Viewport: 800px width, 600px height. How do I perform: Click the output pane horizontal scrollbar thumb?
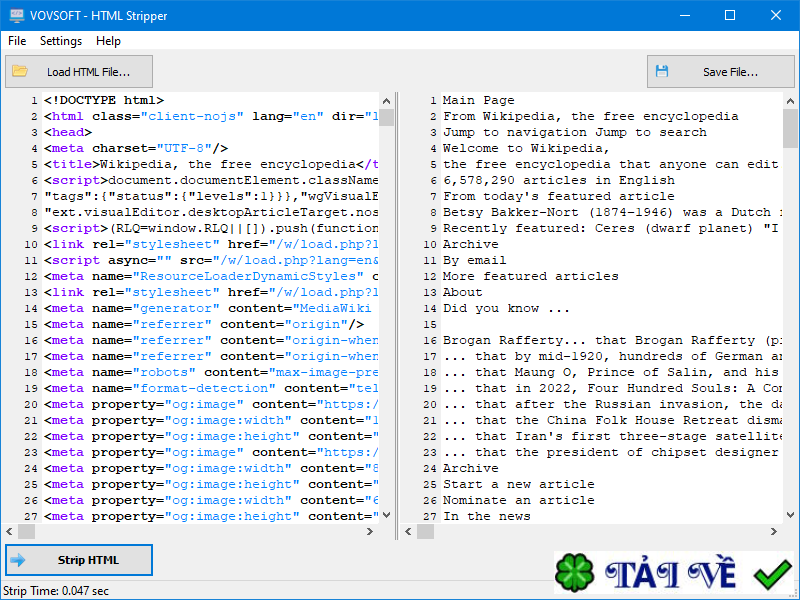[426, 531]
